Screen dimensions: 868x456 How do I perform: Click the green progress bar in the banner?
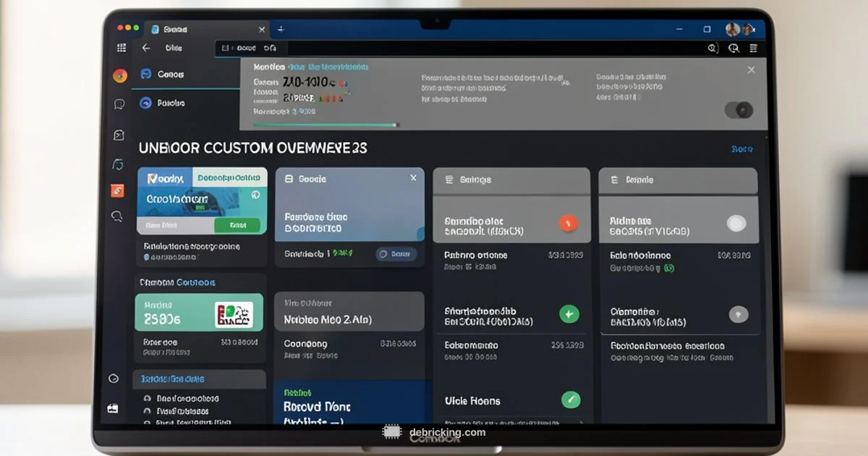pyautogui.click(x=325, y=124)
